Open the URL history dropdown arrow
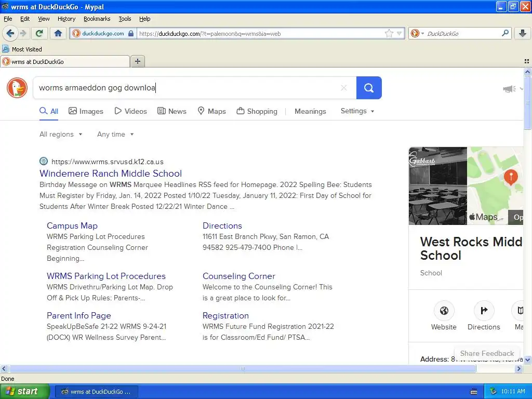The height and width of the screenshot is (399, 532). [400, 34]
